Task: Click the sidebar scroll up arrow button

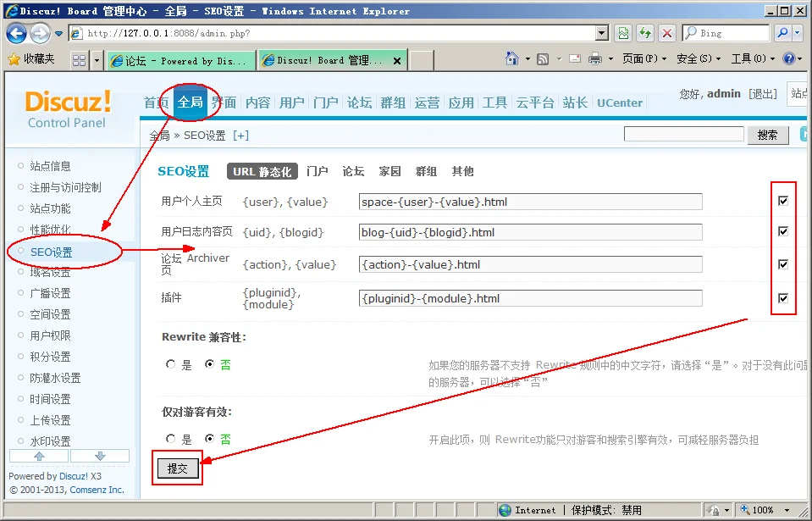Action: 39,456
